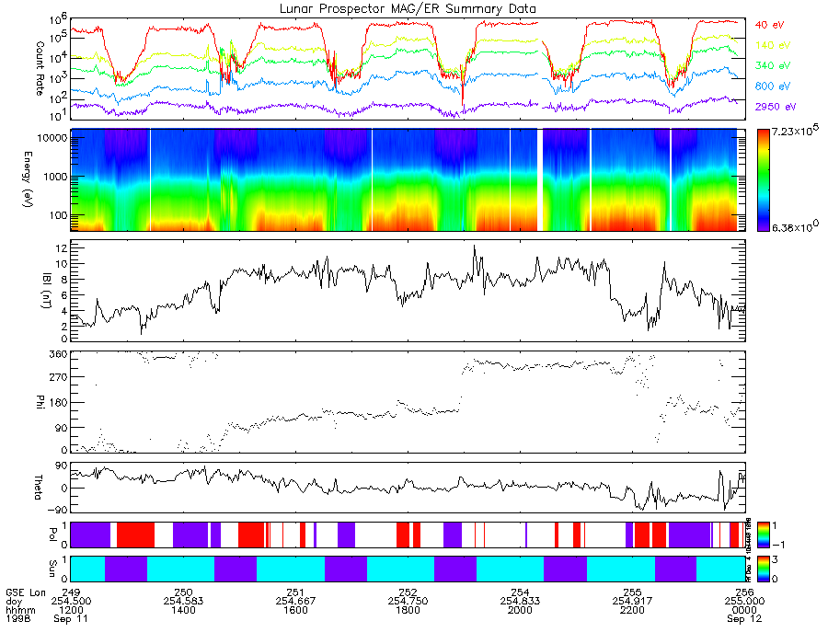Select the red '40 eV' legend label

(769, 25)
